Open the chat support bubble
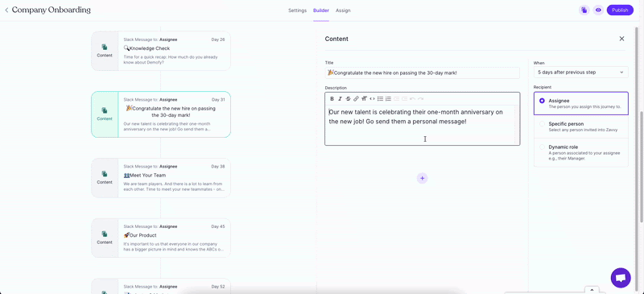This screenshot has width=644, height=294. 621,278
